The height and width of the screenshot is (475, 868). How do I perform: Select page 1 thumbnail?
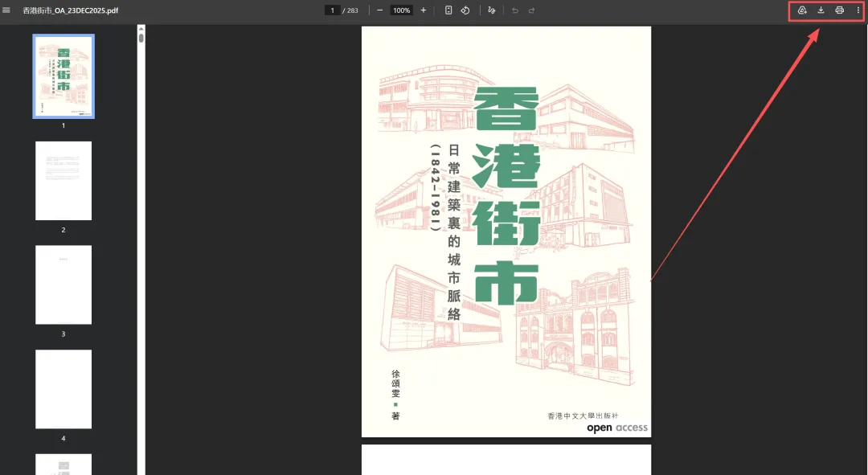click(63, 76)
